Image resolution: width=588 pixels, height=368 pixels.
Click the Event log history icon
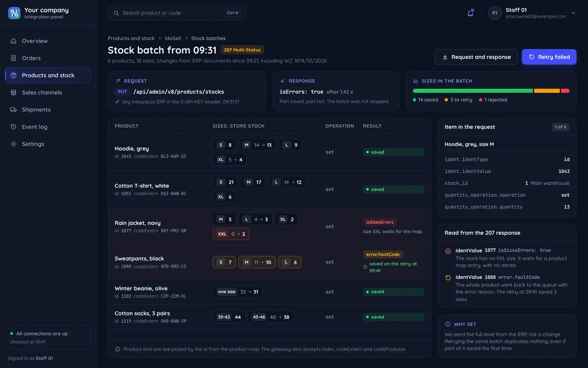[14, 127]
